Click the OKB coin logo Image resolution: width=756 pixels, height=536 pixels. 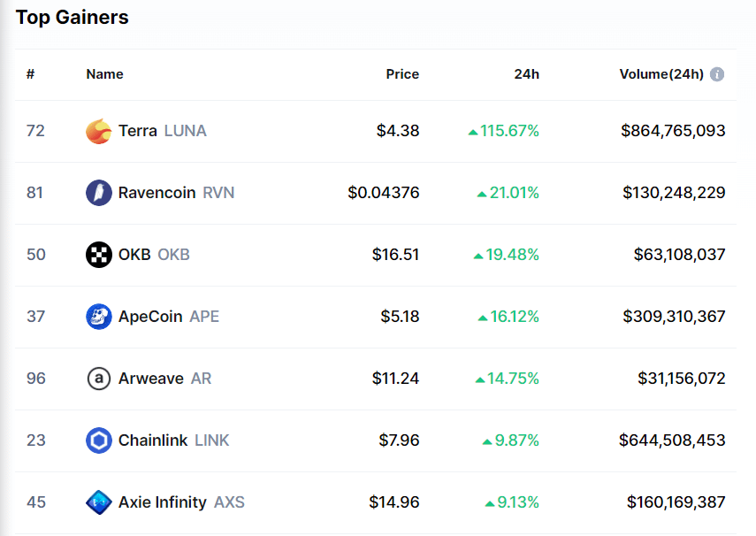coord(98,255)
